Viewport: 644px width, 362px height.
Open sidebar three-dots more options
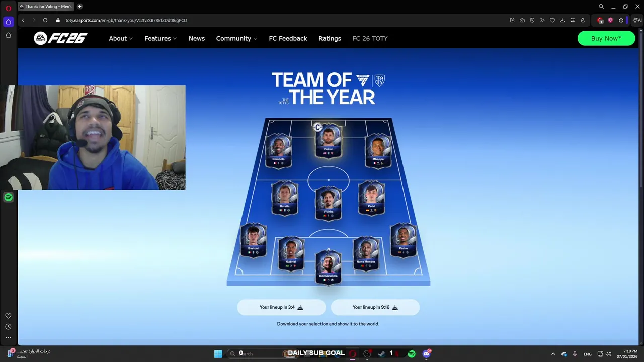8,337
